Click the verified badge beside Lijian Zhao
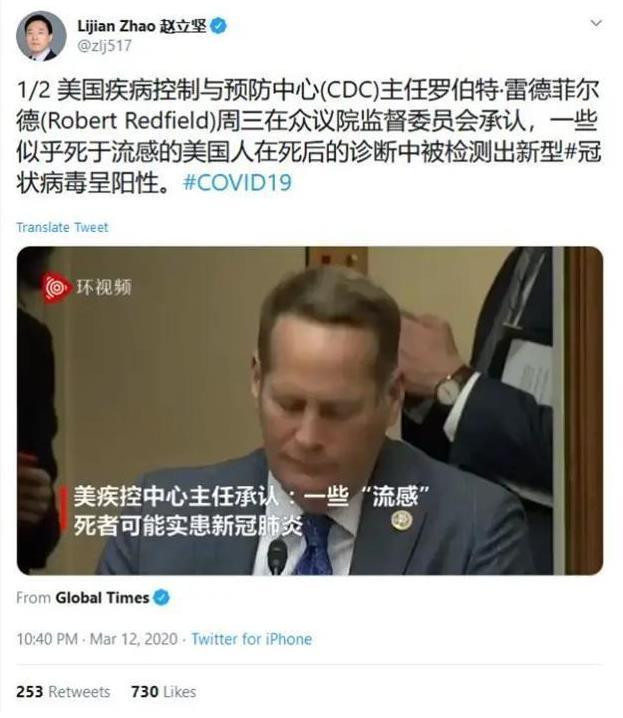 pyautogui.click(x=218, y=26)
